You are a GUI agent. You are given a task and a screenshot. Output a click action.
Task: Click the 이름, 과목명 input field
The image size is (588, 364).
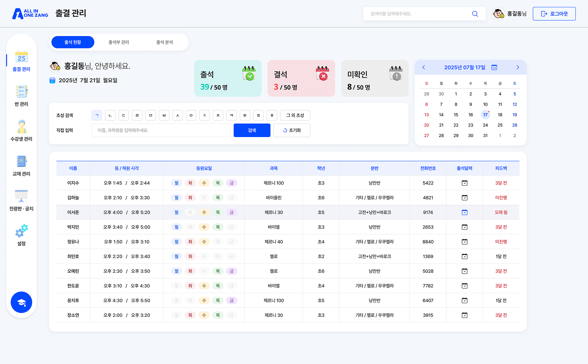(x=161, y=130)
